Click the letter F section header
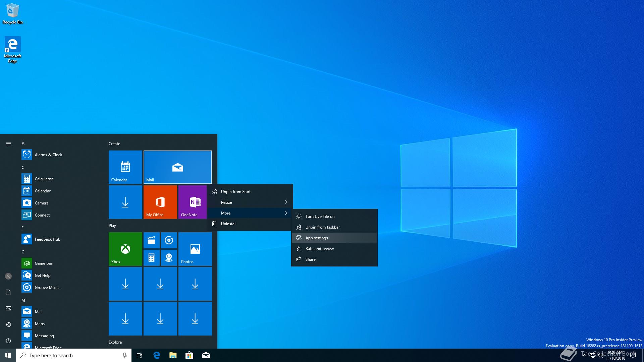 tap(23, 228)
